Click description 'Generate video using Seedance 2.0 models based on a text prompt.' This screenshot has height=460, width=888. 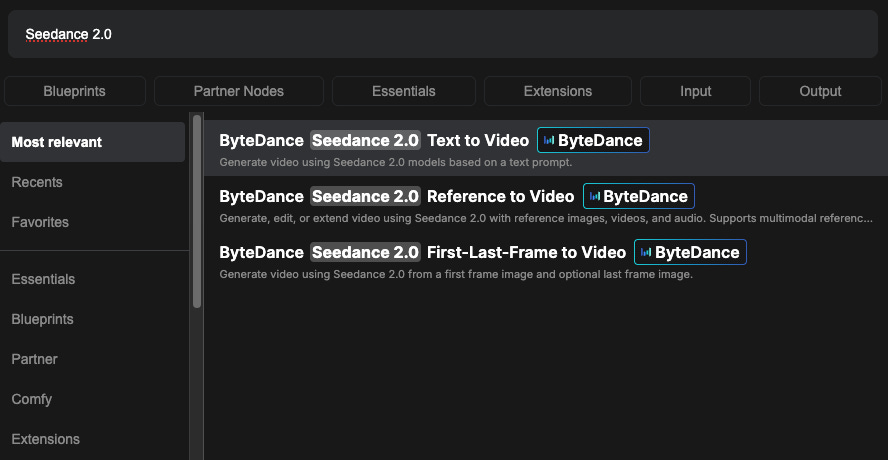(x=396, y=163)
